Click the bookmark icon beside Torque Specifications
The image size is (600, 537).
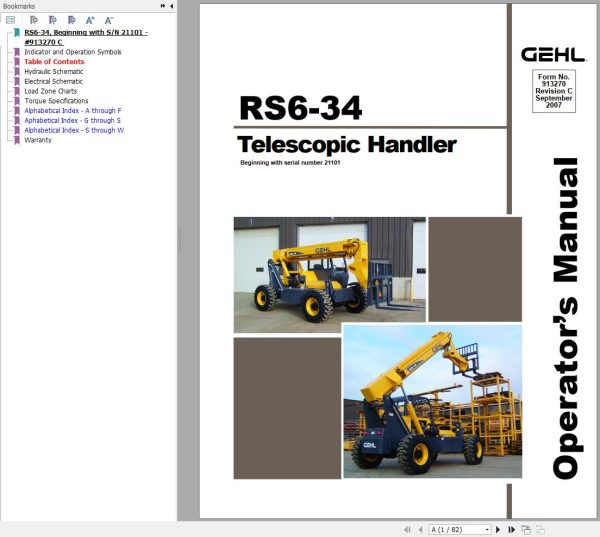(17, 101)
